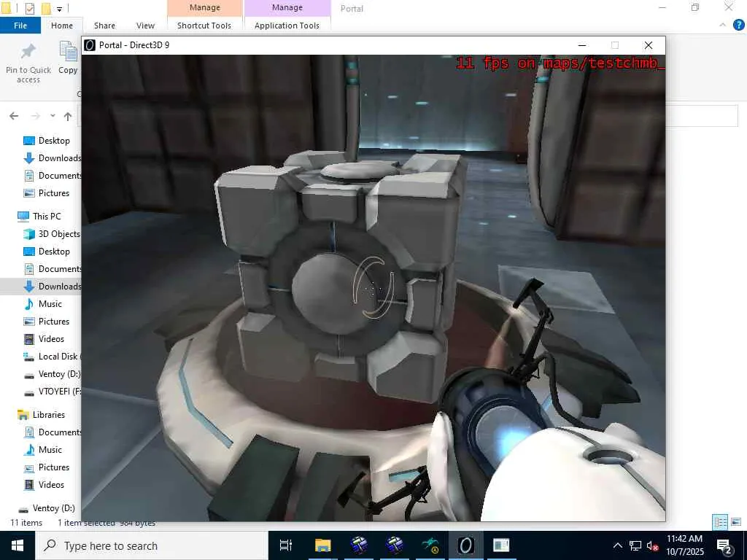747x560 pixels.
Task: Open network status tray icon
Action: (635, 545)
